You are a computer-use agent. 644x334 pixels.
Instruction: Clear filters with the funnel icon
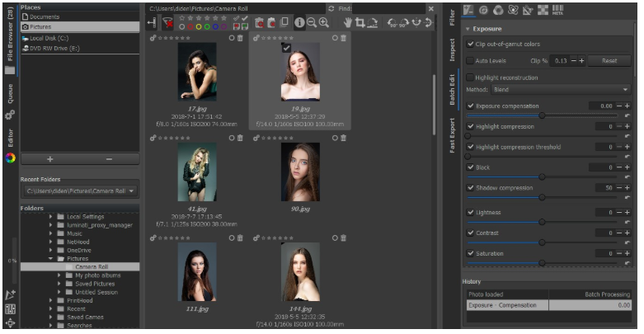click(168, 23)
